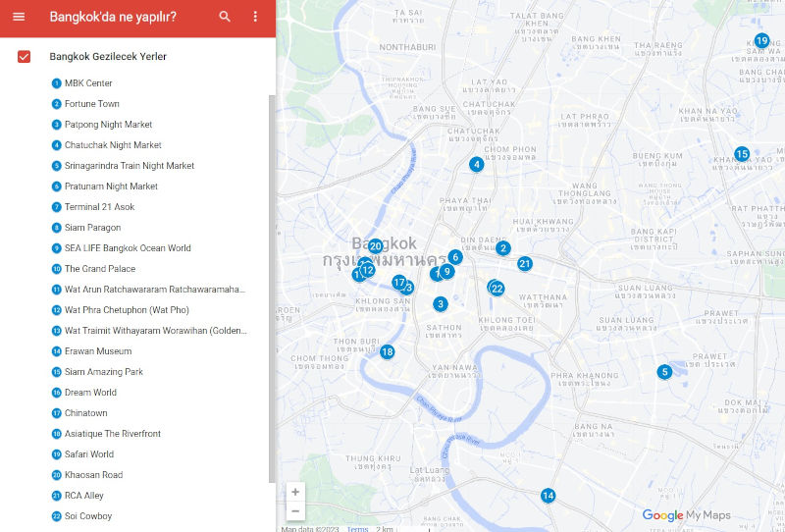
Task: Select Khaosan Road from the list
Action: [x=93, y=475]
